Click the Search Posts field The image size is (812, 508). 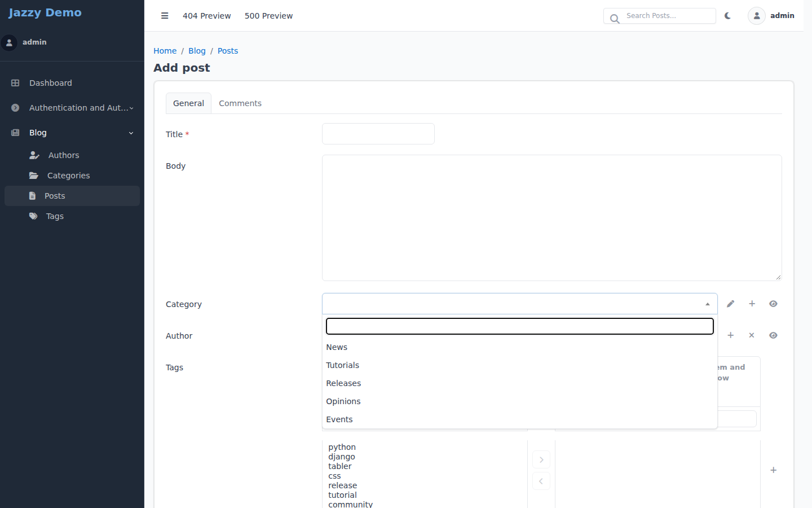coord(660,16)
